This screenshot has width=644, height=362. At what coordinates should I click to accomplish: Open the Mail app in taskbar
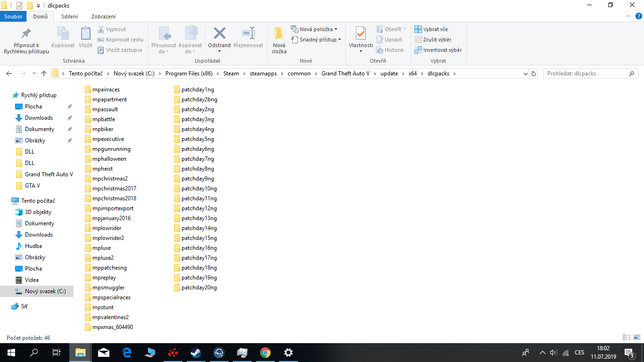[x=104, y=353]
